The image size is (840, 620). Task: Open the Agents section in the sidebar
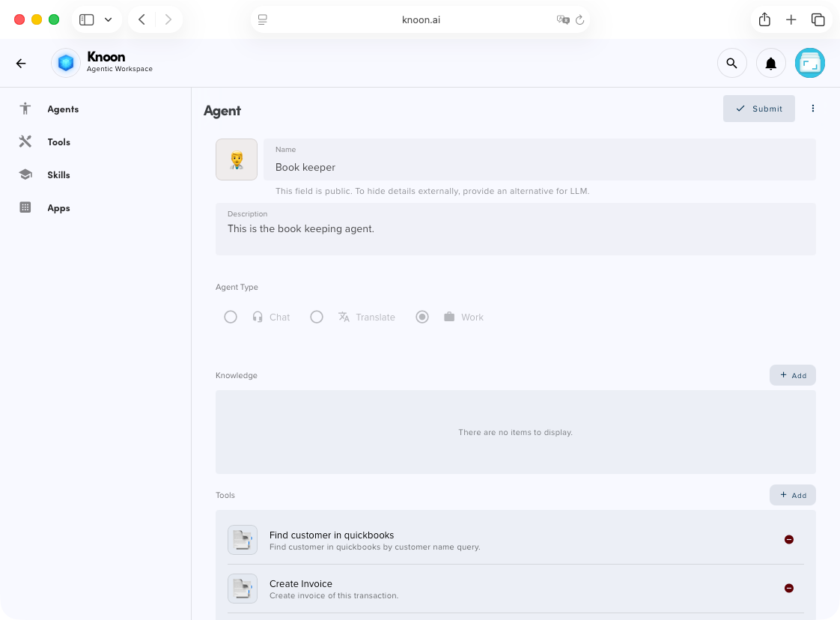(x=25, y=109)
